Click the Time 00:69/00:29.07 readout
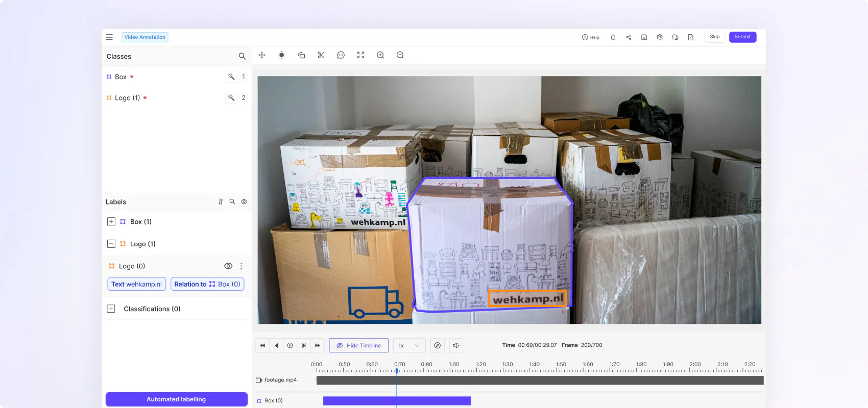 click(x=529, y=345)
